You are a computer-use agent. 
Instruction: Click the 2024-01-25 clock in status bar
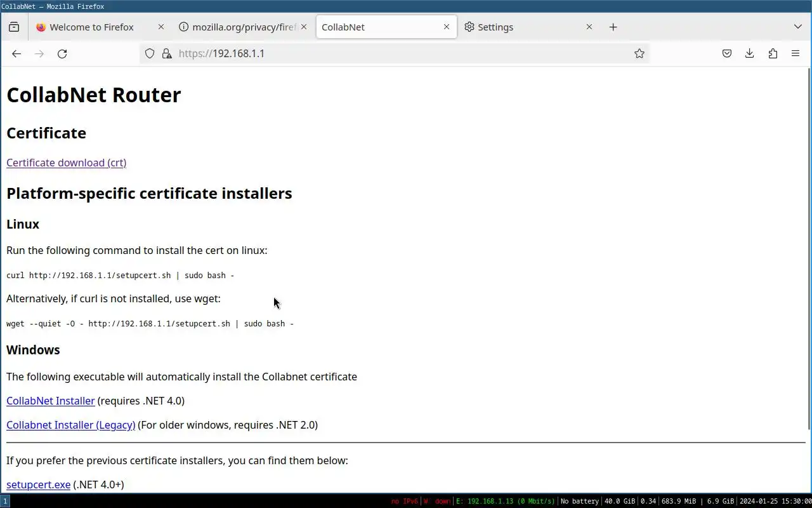point(775,501)
